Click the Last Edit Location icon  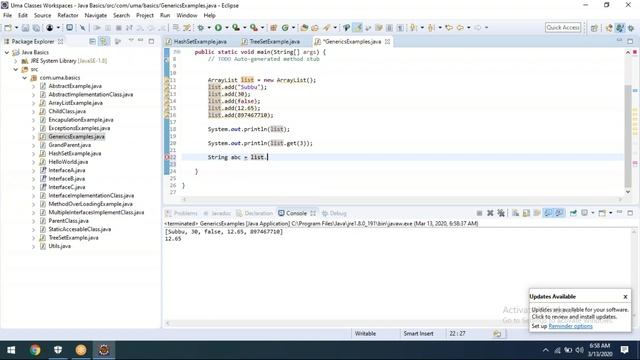pos(449,28)
